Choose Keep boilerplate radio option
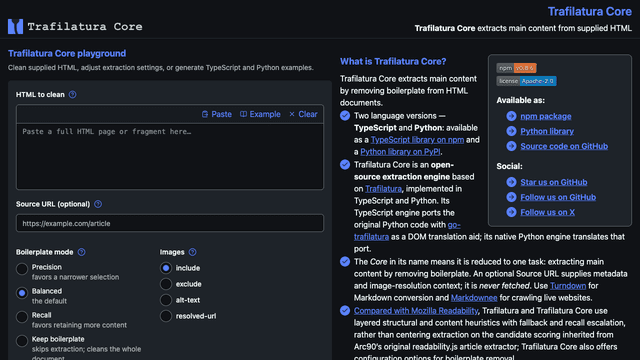 point(22,341)
